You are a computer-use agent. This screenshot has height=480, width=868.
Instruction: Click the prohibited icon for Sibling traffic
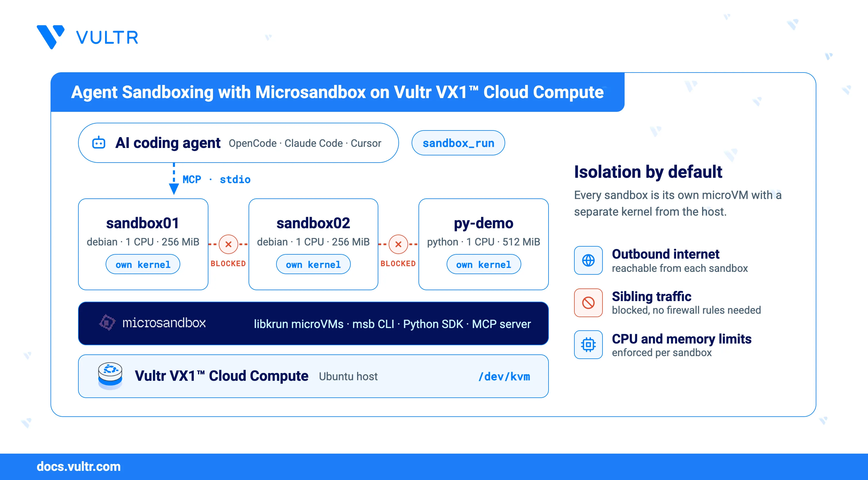[x=588, y=303]
